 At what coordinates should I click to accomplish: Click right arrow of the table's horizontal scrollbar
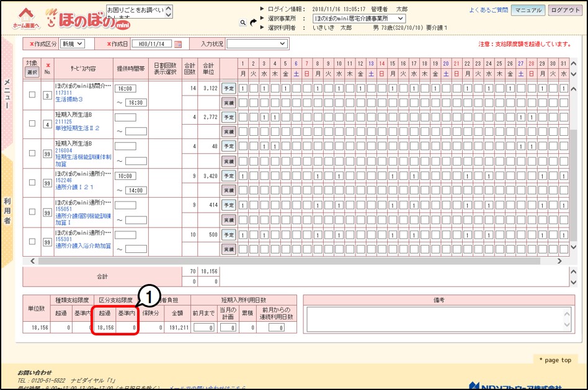[x=559, y=261]
